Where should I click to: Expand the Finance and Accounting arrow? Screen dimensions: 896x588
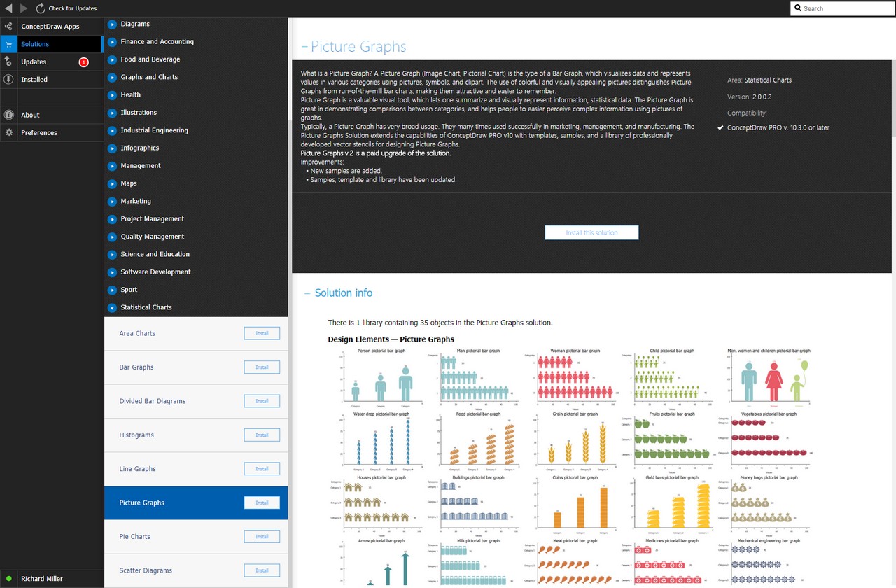click(x=112, y=41)
